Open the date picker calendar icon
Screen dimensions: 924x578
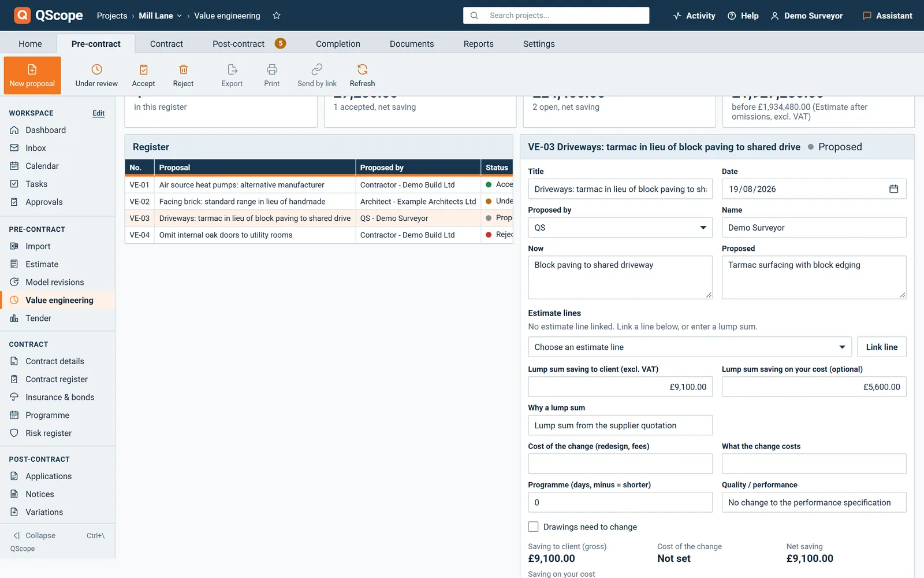pyautogui.click(x=893, y=189)
